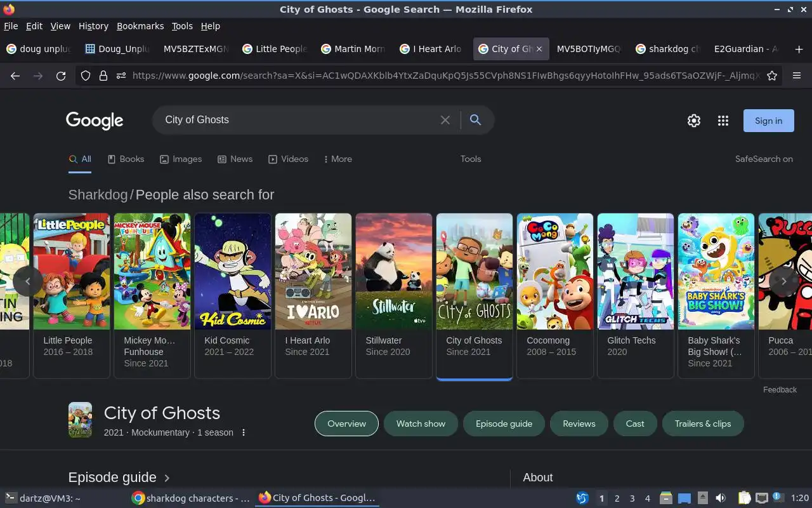Open Google apps grid
The height and width of the screenshot is (508, 812).
click(x=723, y=121)
